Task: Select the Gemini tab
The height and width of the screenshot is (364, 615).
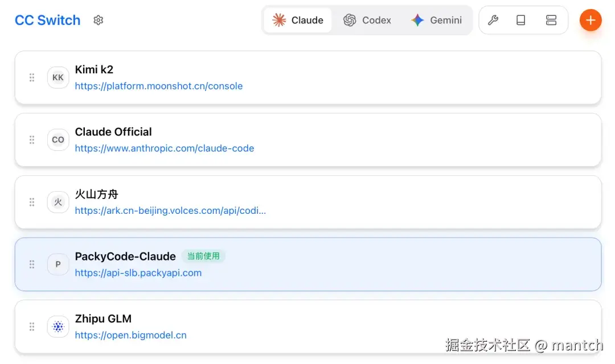Action: 436,20
